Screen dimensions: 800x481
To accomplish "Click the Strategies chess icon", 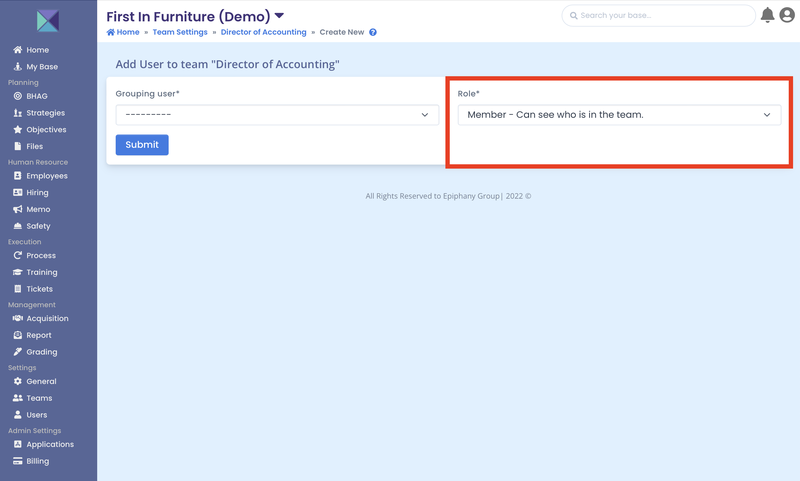I will pyautogui.click(x=17, y=113).
